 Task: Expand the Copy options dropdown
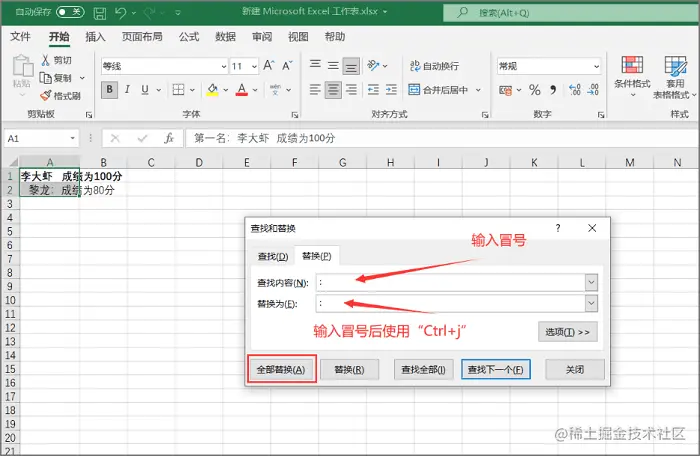pos(82,78)
